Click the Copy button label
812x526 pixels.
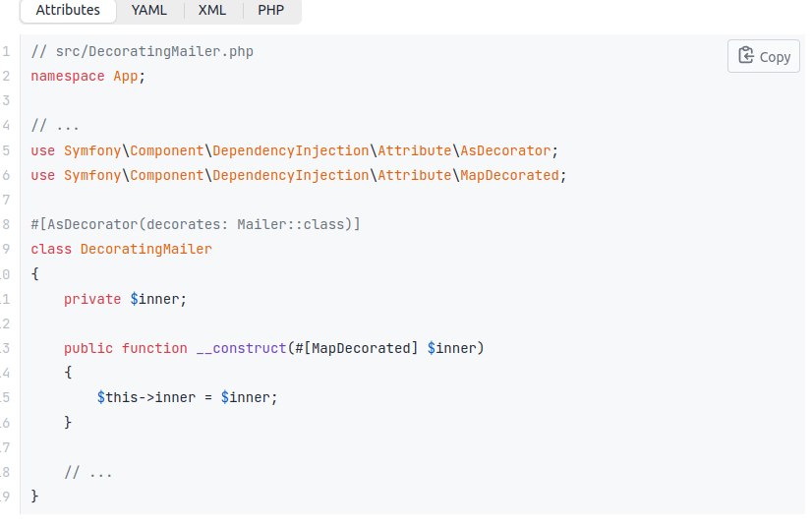[x=775, y=57]
